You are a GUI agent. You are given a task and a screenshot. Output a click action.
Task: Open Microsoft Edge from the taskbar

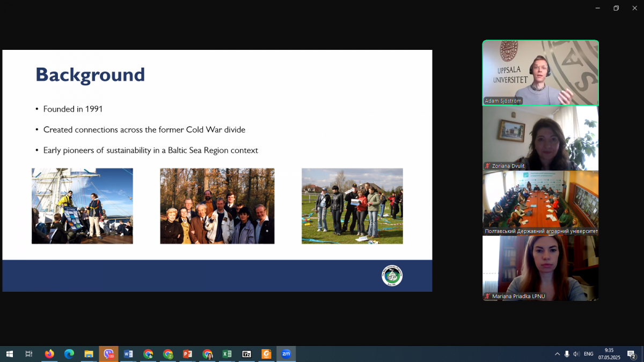click(x=69, y=354)
